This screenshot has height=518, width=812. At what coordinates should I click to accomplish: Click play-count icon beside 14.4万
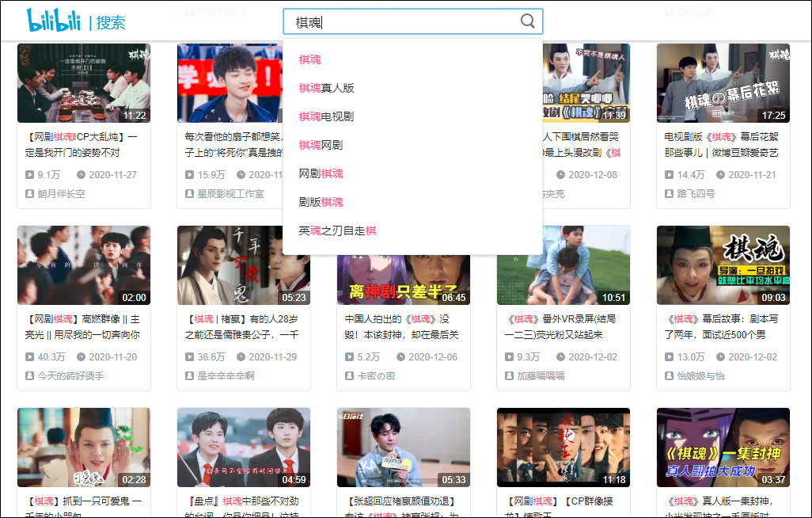click(x=669, y=175)
